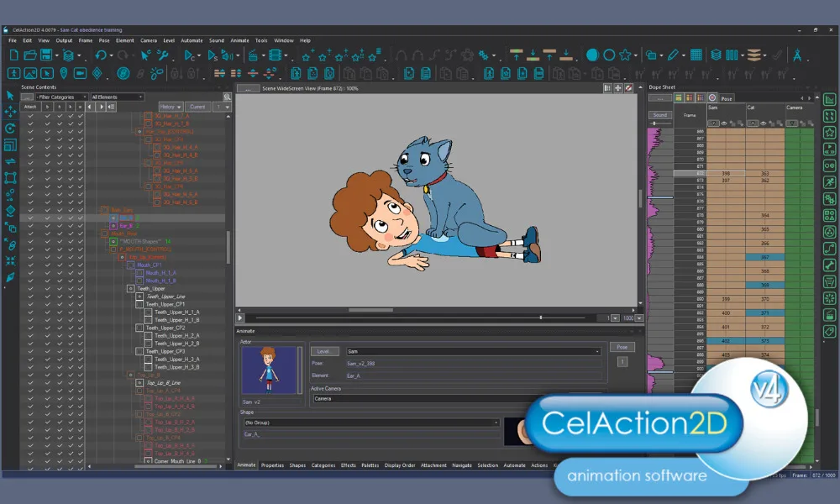840x504 pixels.
Task: Click the Pose button in Animate panel
Action: point(621,346)
